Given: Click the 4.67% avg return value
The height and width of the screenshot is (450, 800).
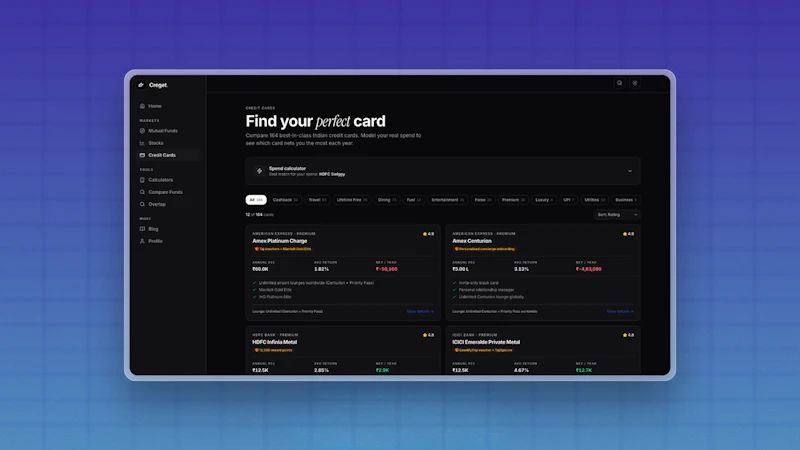Looking at the screenshot, I should [x=521, y=370].
